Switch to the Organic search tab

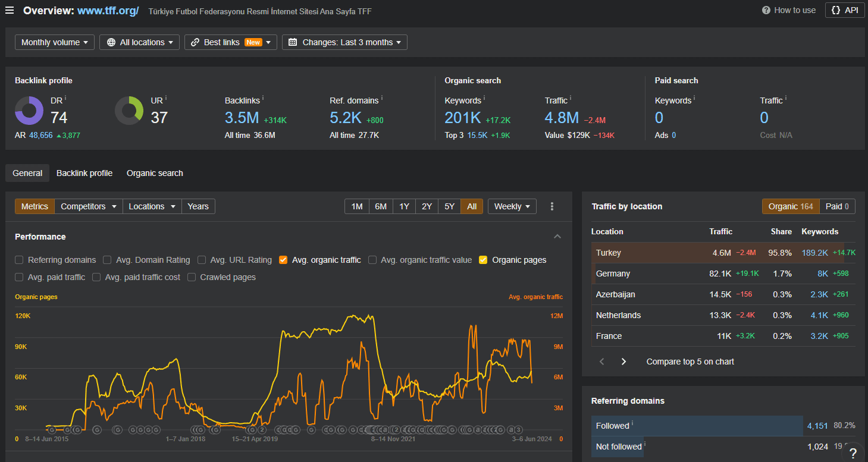click(155, 173)
